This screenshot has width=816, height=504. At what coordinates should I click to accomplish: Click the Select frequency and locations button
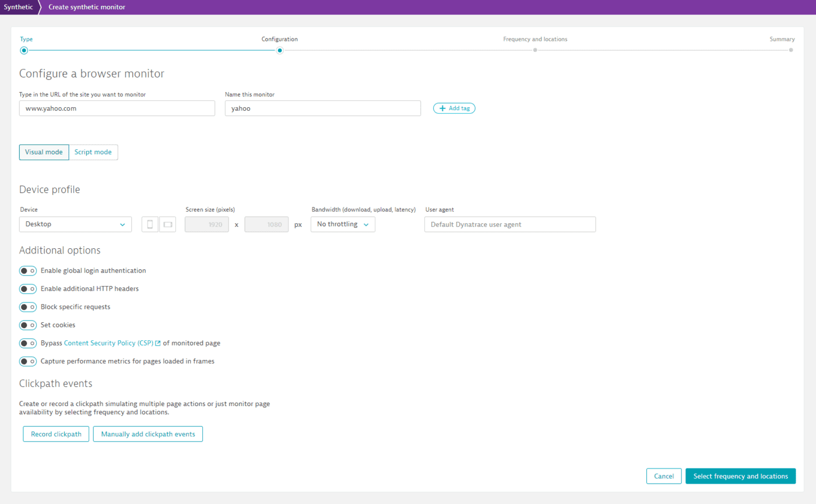click(740, 476)
